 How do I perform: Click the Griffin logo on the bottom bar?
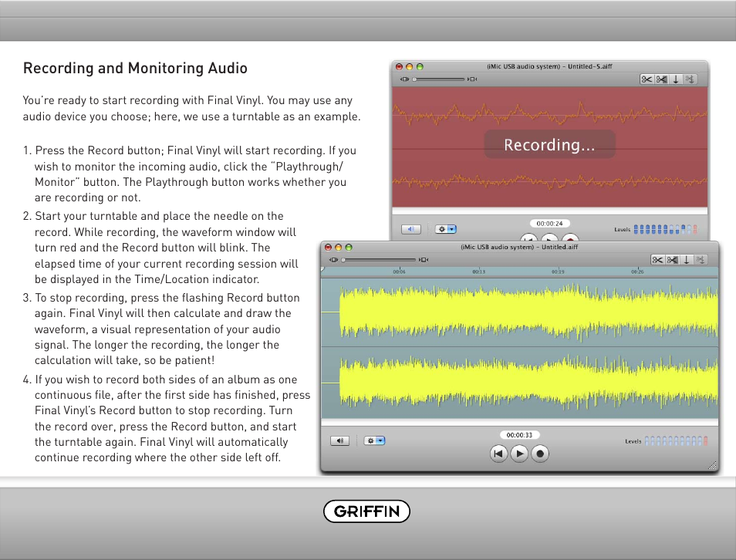point(366,511)
